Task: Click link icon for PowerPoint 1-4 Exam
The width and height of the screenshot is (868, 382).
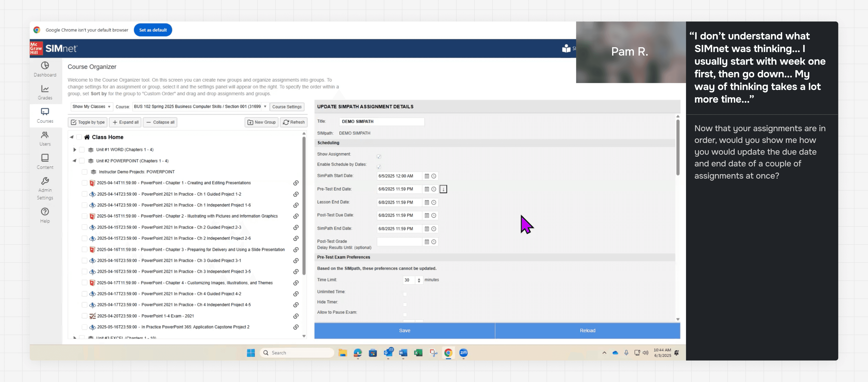Action: point(295,316)
